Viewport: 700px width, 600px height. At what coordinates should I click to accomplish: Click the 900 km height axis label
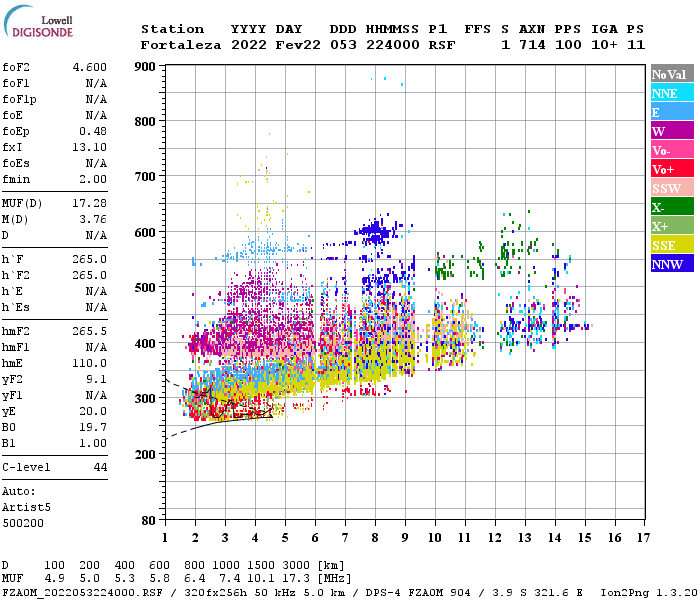coord(145,67)
